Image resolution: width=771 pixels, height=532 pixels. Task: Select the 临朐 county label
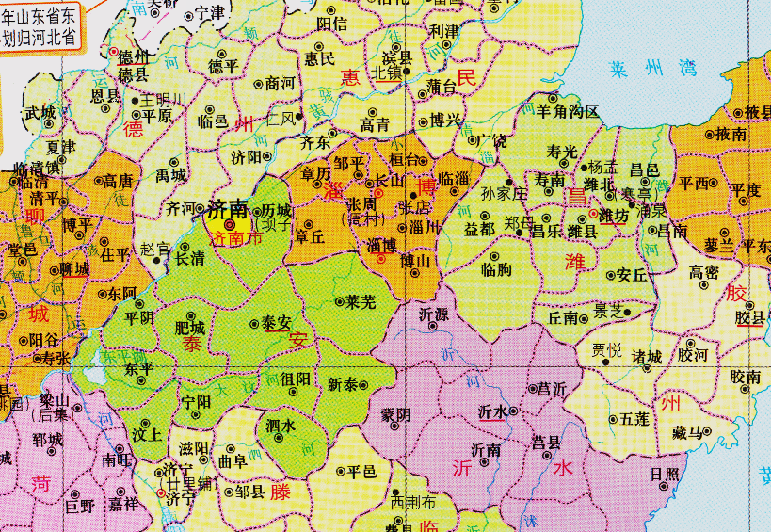point(496,269)
